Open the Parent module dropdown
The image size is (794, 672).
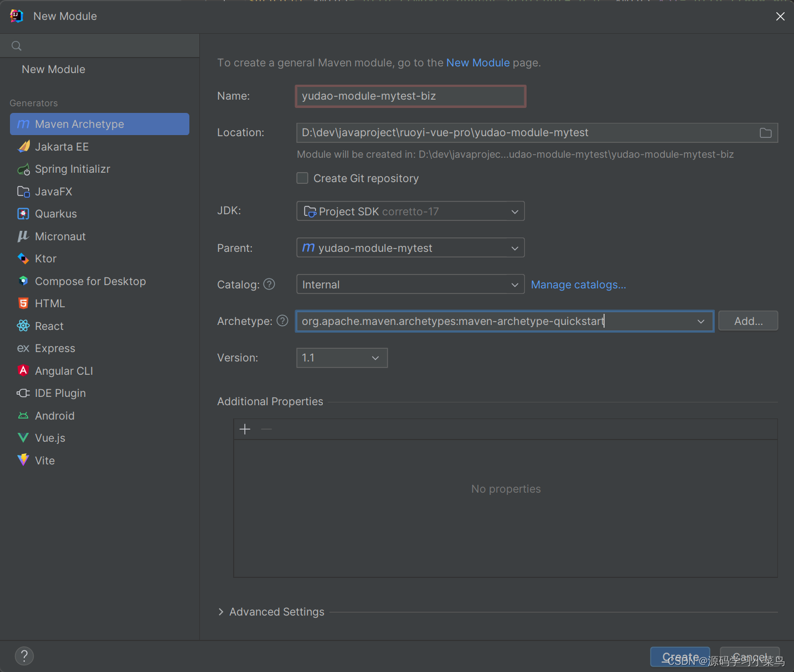click(x=410, y=247)
